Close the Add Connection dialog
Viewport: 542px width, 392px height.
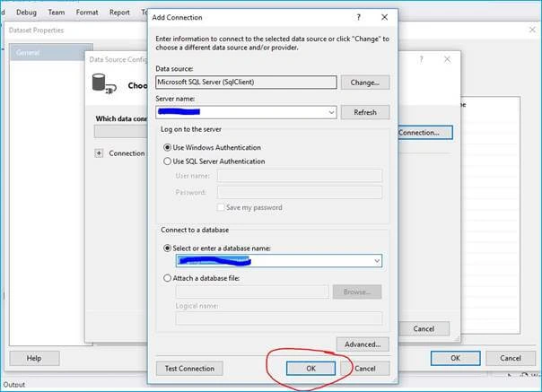click(x=384, y=17)
